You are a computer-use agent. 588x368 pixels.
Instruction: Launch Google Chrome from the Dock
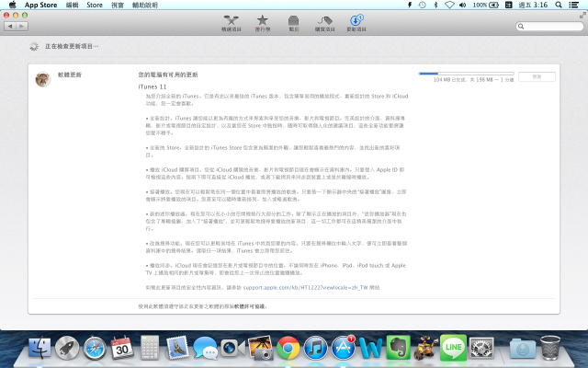pyautogui.click(x=288, y=348)
